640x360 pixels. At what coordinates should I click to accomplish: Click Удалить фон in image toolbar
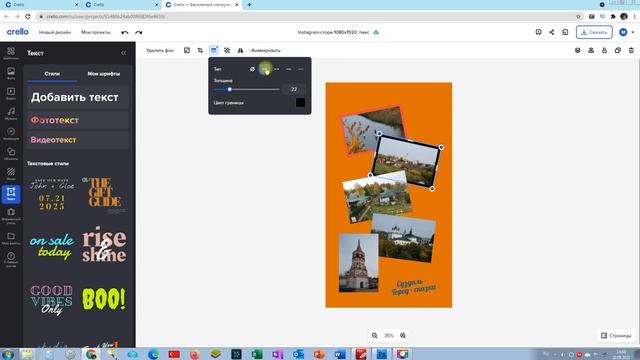coord(160,50)
